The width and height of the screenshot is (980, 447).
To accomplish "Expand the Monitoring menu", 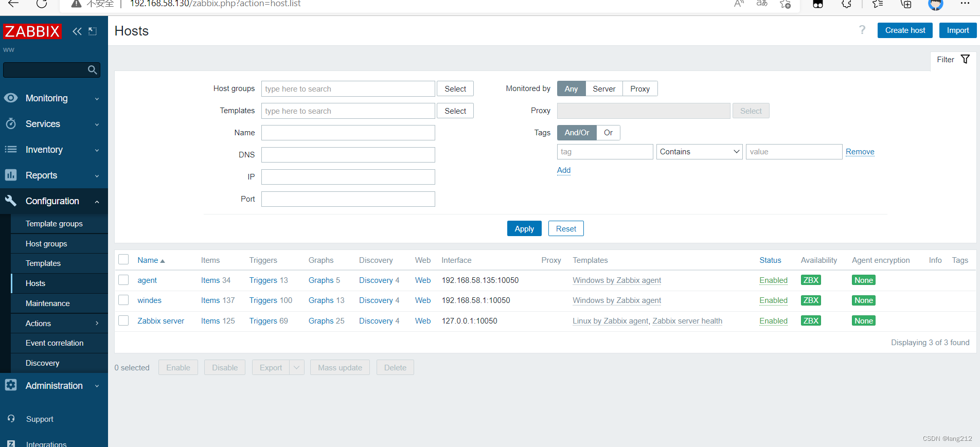I will point(97,99).
